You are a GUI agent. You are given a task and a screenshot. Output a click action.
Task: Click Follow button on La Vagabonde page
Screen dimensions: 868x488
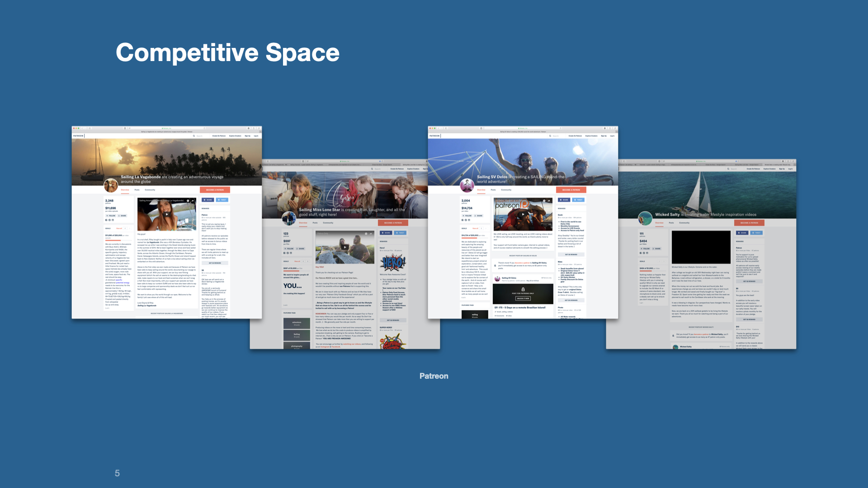(111, 216)
